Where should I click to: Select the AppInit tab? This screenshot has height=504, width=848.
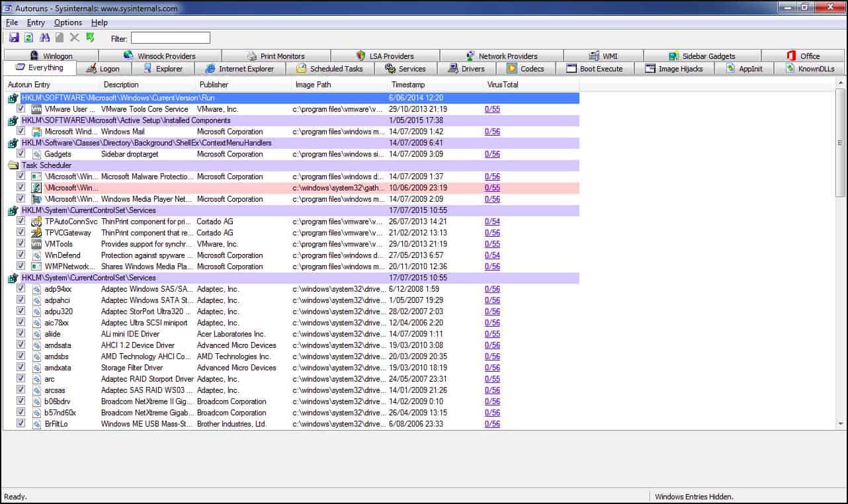click(x=744, y=68)
